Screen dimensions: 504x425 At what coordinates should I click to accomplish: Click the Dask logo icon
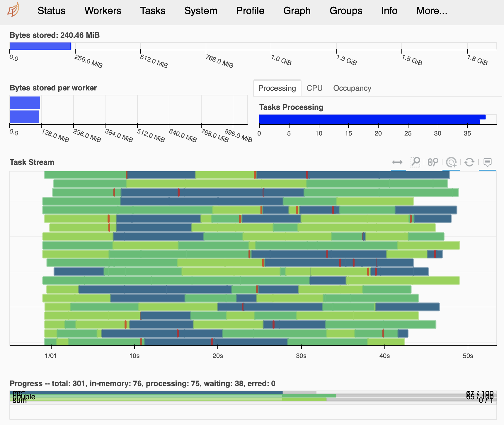point(13,10)
